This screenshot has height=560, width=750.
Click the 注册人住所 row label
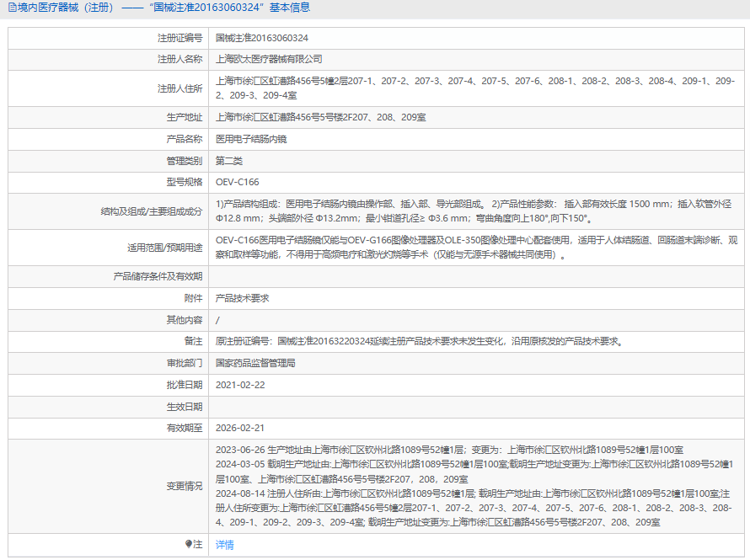[179, 88]
